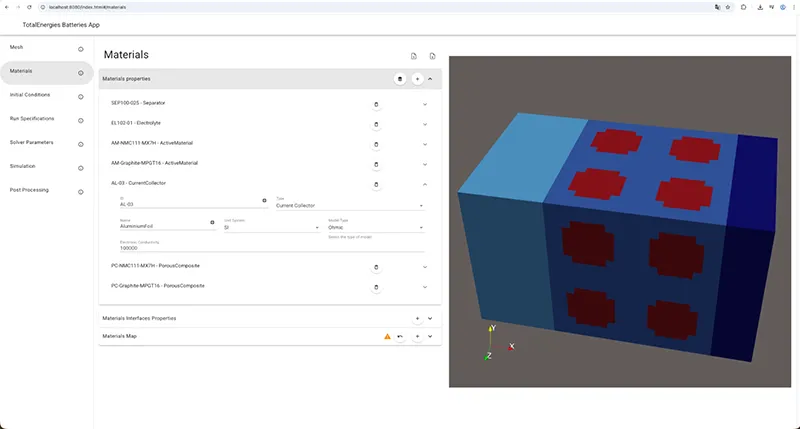Click the second file icon beside Materials title

432,56
